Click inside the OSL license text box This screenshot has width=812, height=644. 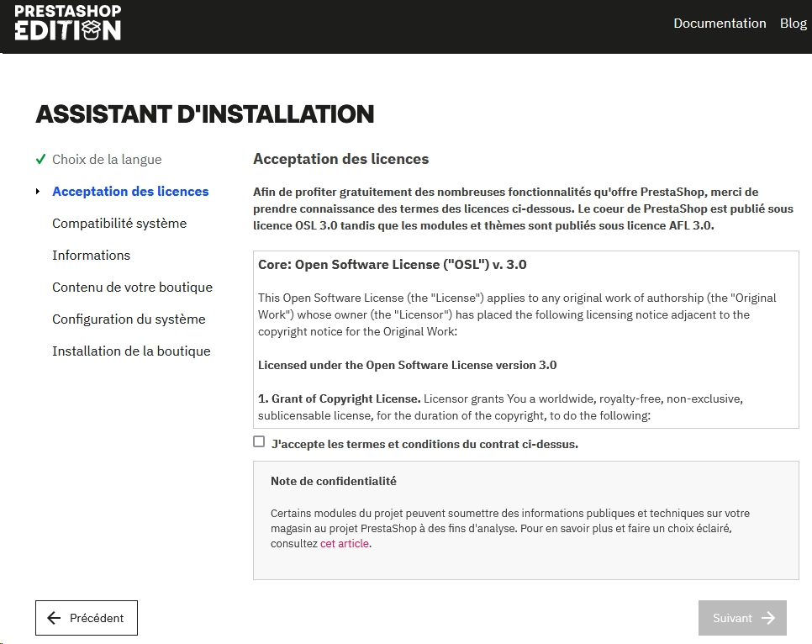(525, 340)
